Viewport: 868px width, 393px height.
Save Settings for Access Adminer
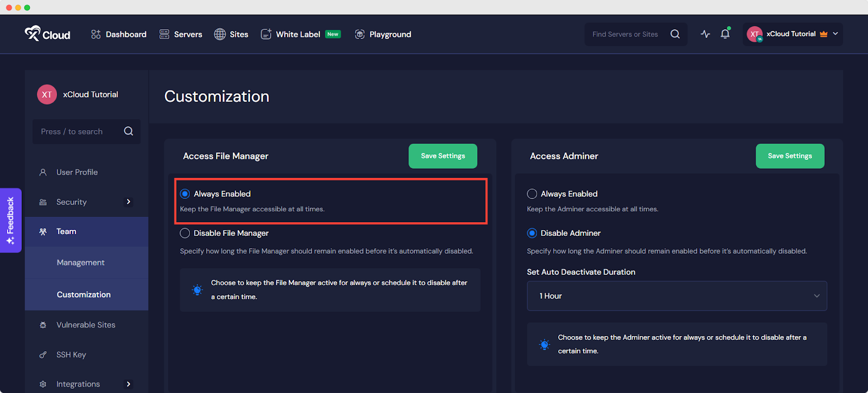tap(790, 156)
